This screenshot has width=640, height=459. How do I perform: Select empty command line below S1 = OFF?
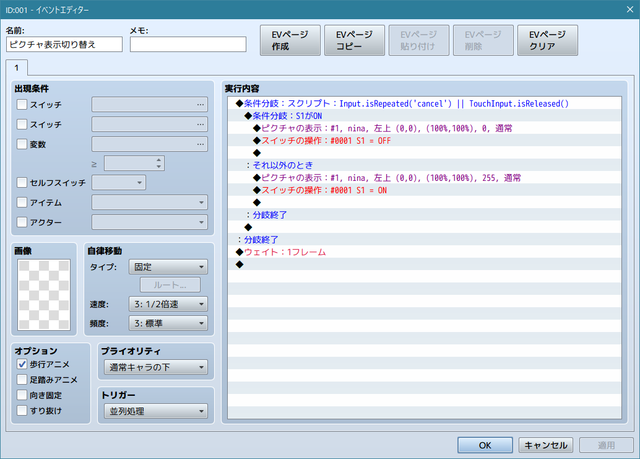[x=424, y=153]
